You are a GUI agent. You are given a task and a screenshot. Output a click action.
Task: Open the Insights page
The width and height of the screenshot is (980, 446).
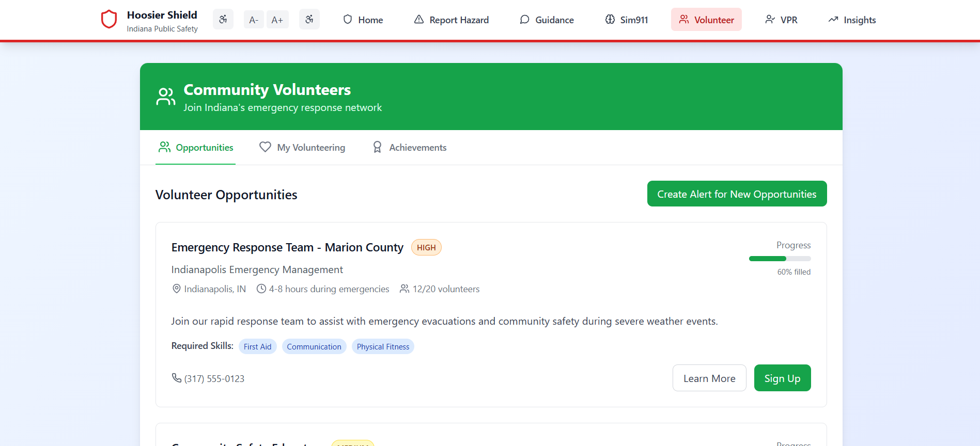pyautogui.click(x=852, y=20)
